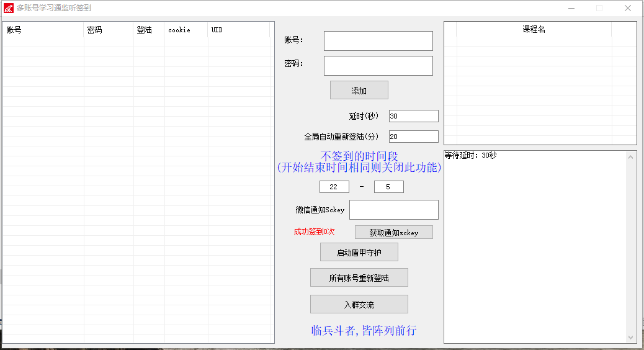This screenshot has height=350, width=644.
Task: Click the 成功签到0次 red status text
Action: click(314, 231)
